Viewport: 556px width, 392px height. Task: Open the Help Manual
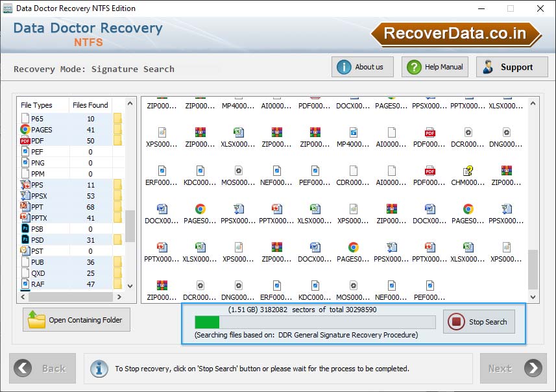click(435, 67)
